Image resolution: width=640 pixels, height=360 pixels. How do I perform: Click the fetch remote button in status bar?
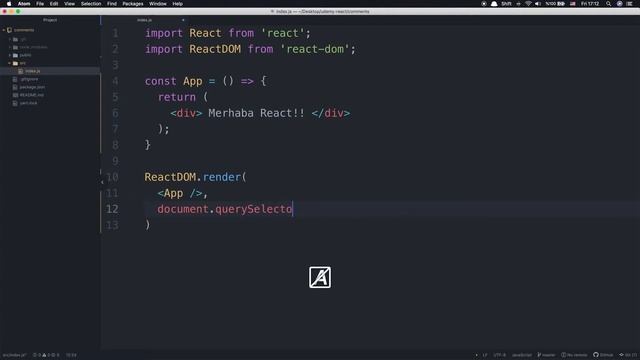574,355
